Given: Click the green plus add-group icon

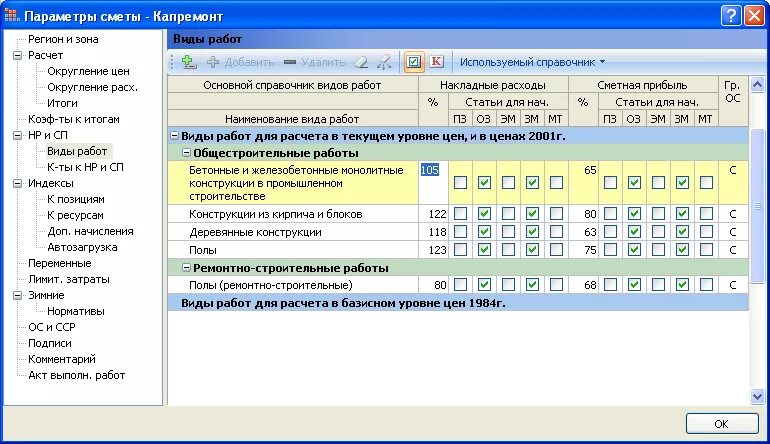Looking at the screenshot, I should click(189, 62).
